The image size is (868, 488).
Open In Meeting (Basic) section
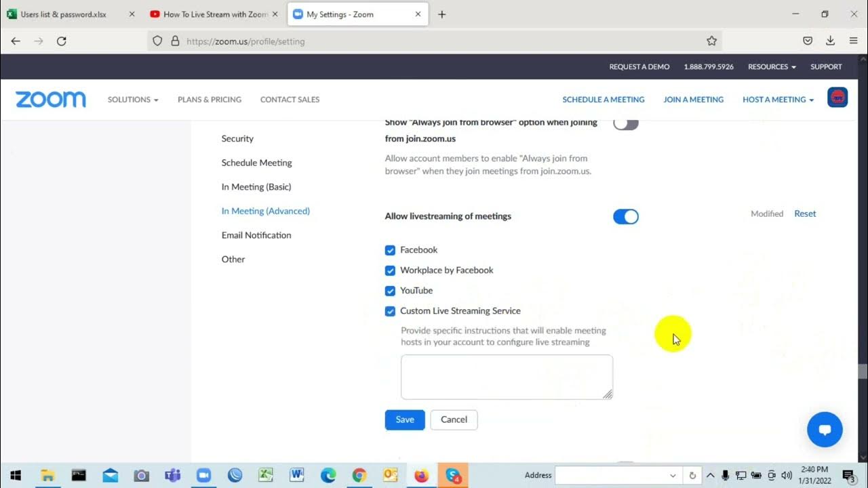pos(256,186)
